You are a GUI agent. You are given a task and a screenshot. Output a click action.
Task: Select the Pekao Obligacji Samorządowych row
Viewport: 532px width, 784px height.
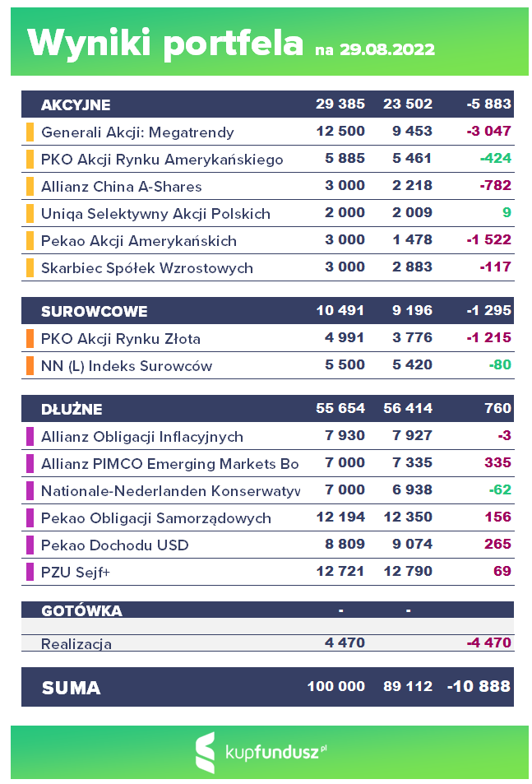[x=268, y=518]
